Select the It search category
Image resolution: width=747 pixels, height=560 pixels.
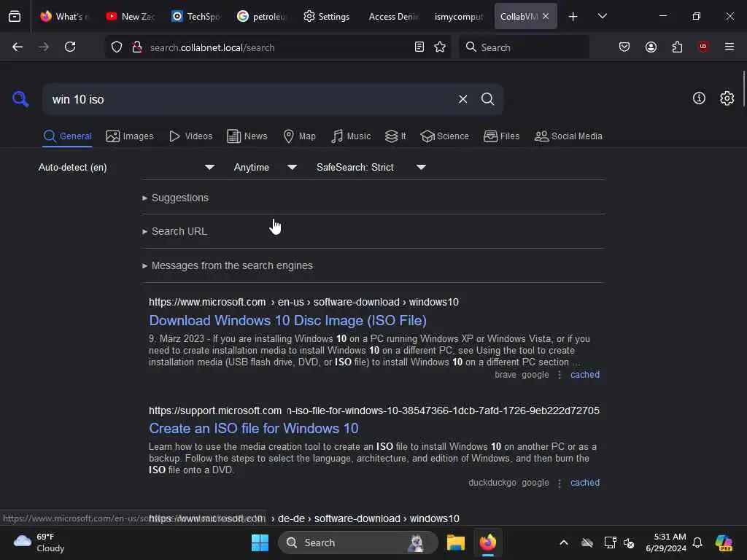[395, 136]
